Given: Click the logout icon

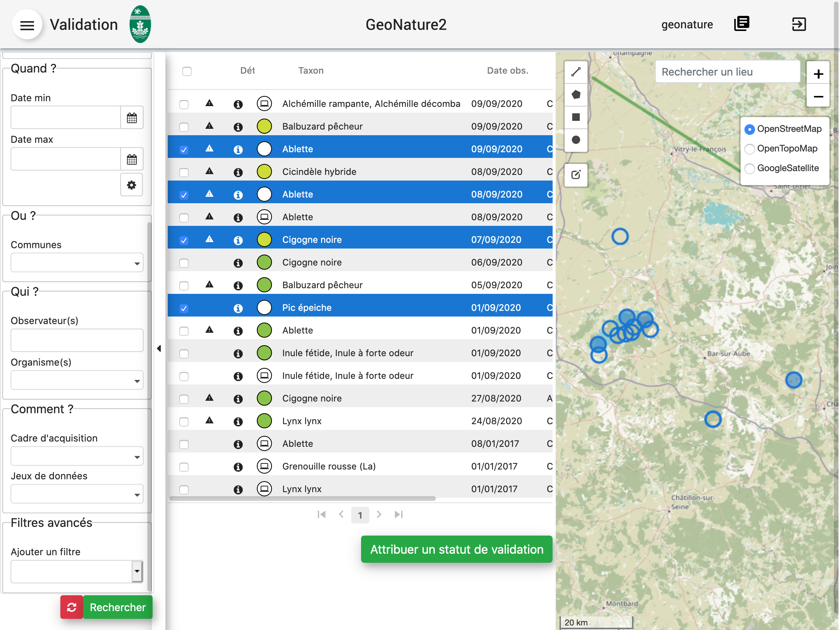Looking at the screenshot, I should point(798,24).
